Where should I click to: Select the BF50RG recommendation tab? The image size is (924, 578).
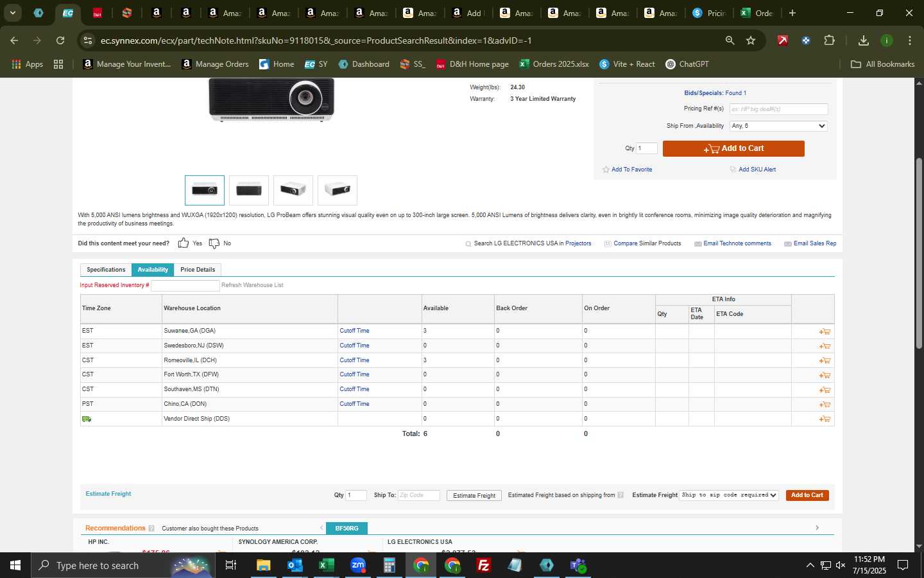(x=346, y=529)
